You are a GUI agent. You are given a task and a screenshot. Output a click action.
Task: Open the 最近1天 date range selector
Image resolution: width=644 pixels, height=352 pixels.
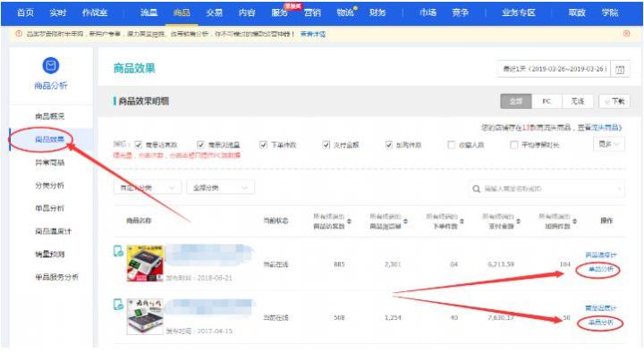tap(555, 69)
